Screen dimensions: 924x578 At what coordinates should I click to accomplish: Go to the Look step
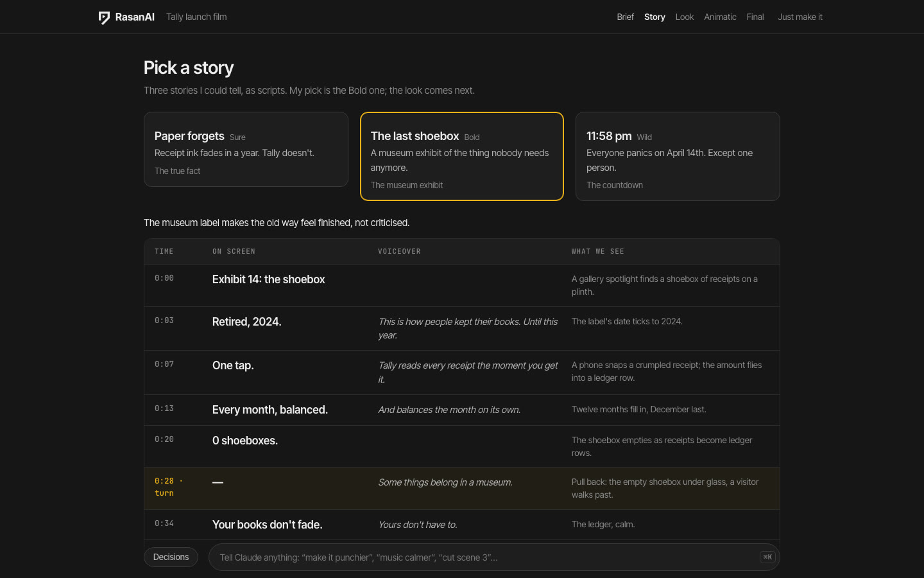(684, 17)
